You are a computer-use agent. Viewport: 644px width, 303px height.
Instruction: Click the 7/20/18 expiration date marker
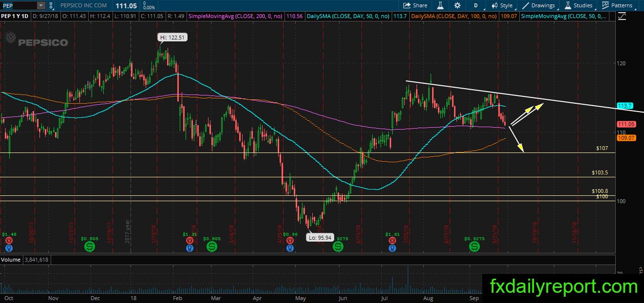[x=406, y=234]
